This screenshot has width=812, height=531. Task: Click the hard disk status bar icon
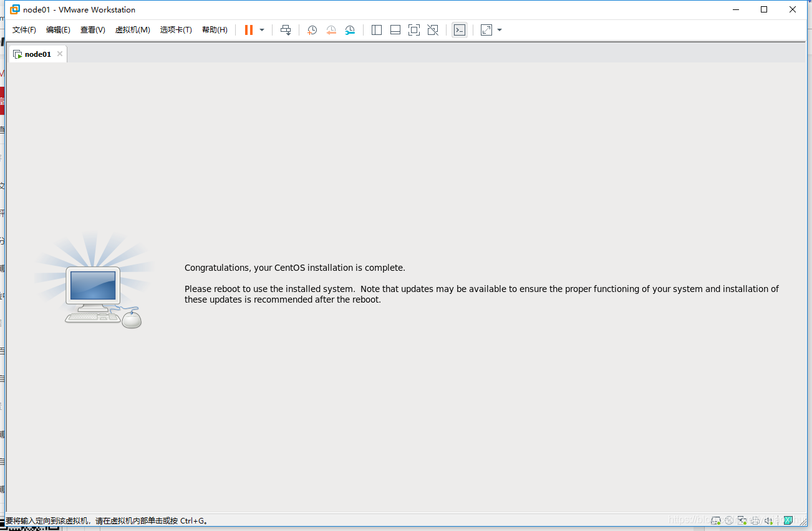(716, 520)
